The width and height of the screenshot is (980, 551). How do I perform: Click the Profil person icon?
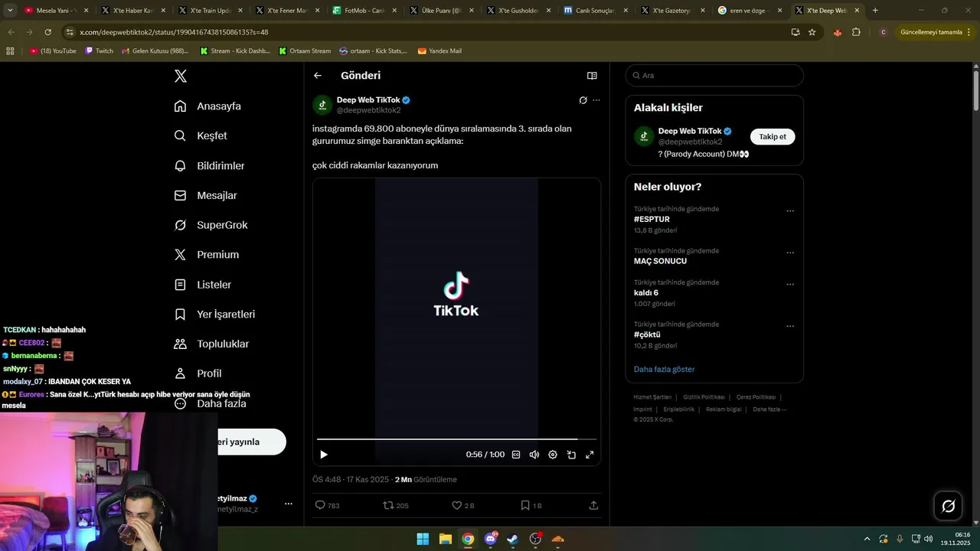(181, 373)
